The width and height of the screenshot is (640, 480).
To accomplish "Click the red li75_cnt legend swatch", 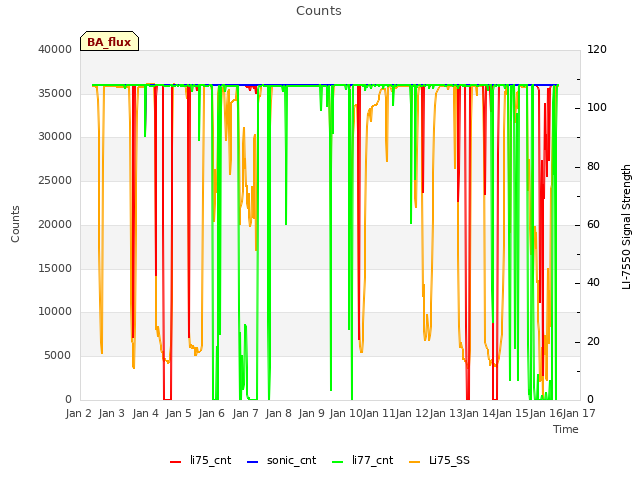I will [176, 462].
